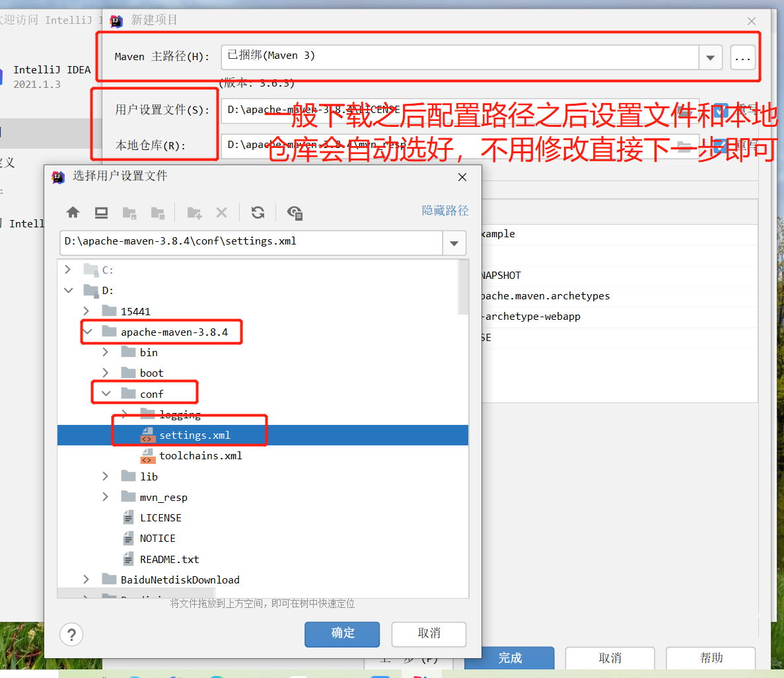Viewport: 784px width, 678px height.
Task: Click the delete icon in chooser toolbar
Action: click(221, 212)
